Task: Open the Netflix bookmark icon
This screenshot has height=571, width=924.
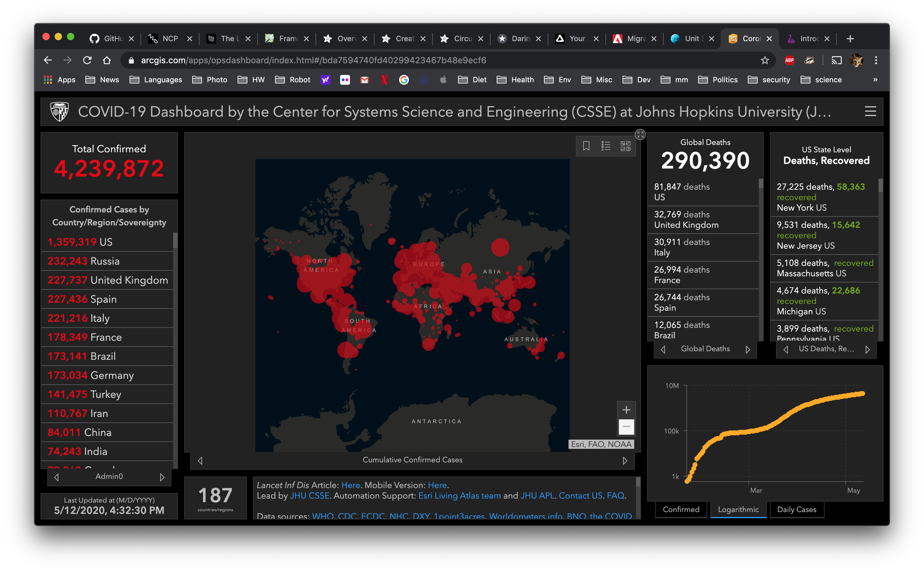Action: (384, 80)
